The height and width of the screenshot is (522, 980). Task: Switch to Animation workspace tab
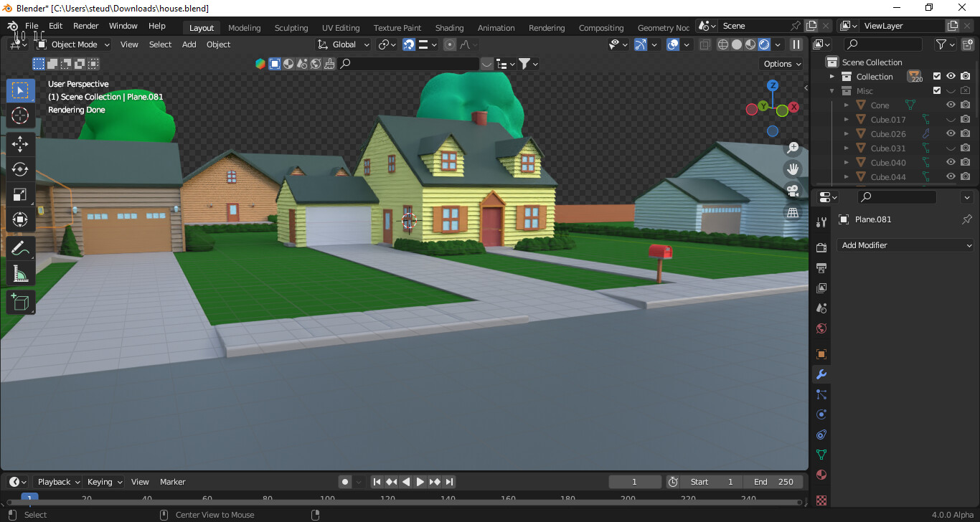coord(496,28)
